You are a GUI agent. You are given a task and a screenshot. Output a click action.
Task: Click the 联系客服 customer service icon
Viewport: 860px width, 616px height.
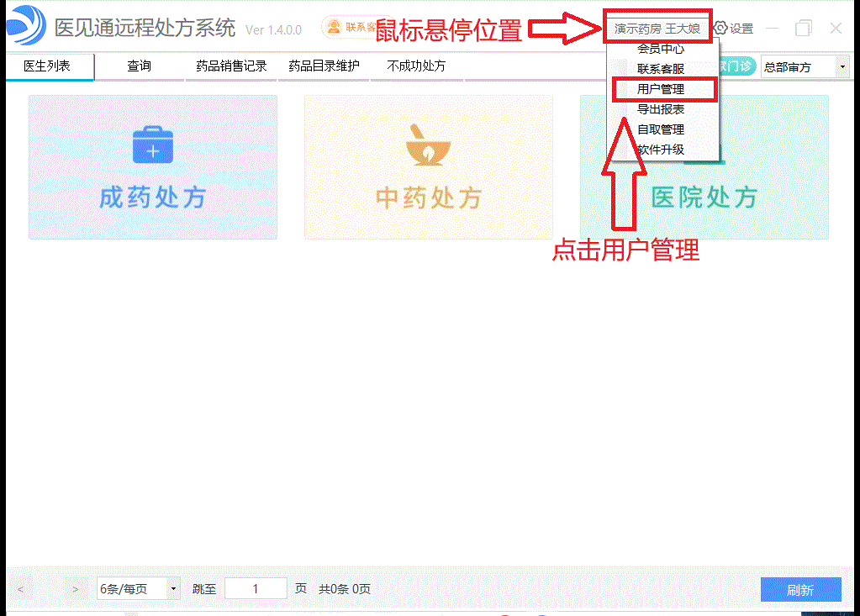[x=335, y=27]
